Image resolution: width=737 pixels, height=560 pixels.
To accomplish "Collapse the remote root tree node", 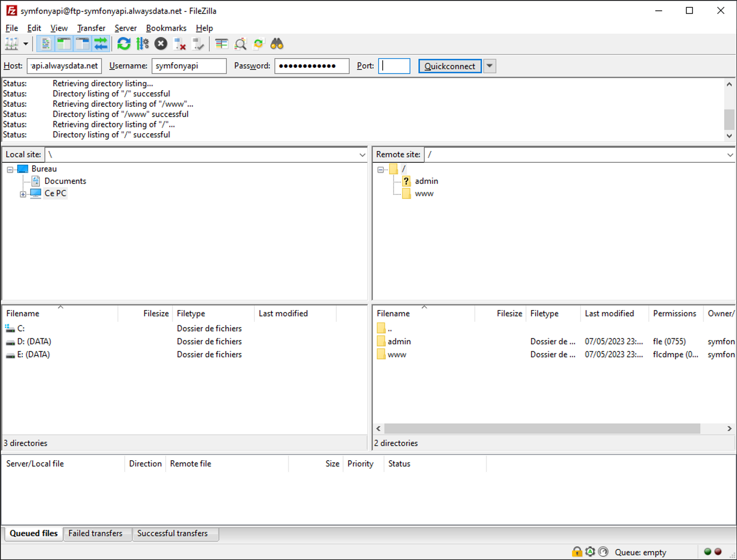I will pos(381,170).
